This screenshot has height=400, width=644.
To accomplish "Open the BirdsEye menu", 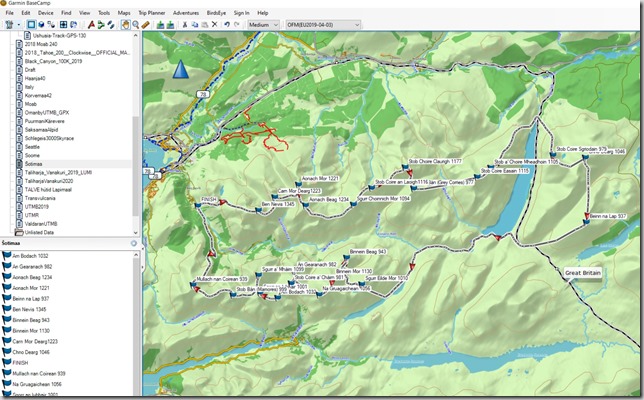I will [x=216, y=13].
